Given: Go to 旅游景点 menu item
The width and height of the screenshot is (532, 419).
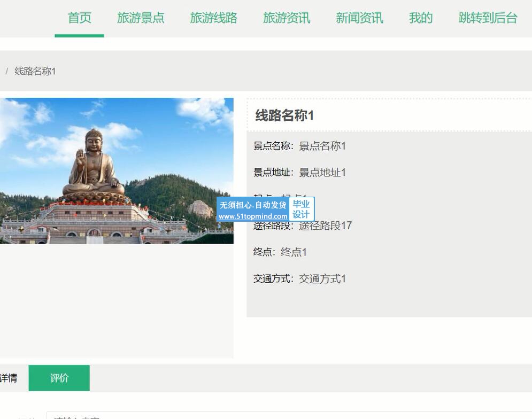Looking at the screenshot, I should tap(141, 18).
